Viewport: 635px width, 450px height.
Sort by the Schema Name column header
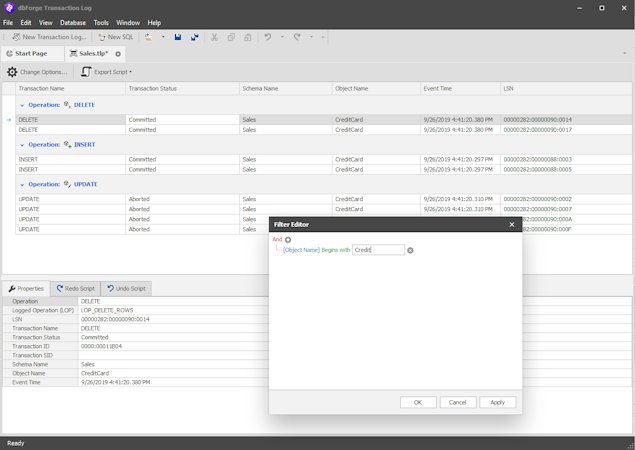[x=286, y=88]
